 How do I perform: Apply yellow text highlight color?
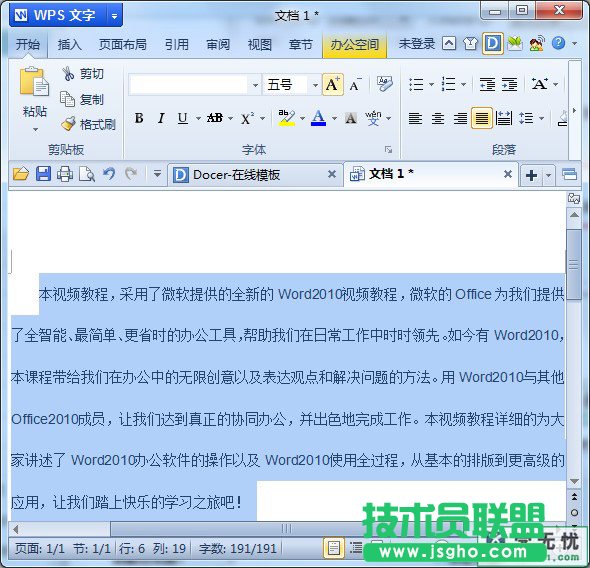pyautogui.click(x=286, y=118)
